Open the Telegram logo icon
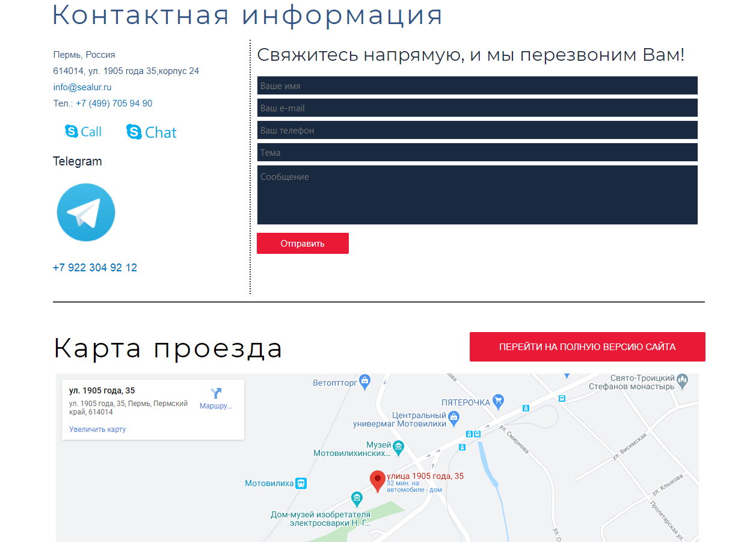Screen dimensions: 756x542 tap(86, 212)
